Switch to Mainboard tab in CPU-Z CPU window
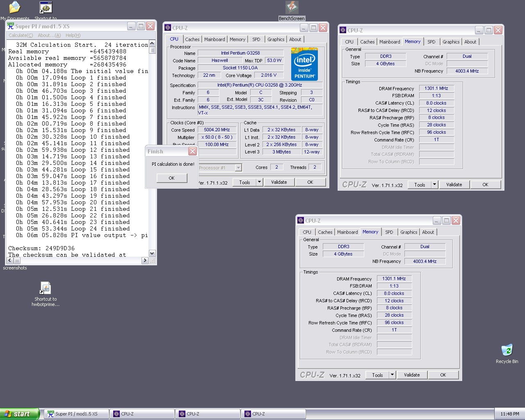This screenshot has height=420, width=525. click(x=215, y=39)
